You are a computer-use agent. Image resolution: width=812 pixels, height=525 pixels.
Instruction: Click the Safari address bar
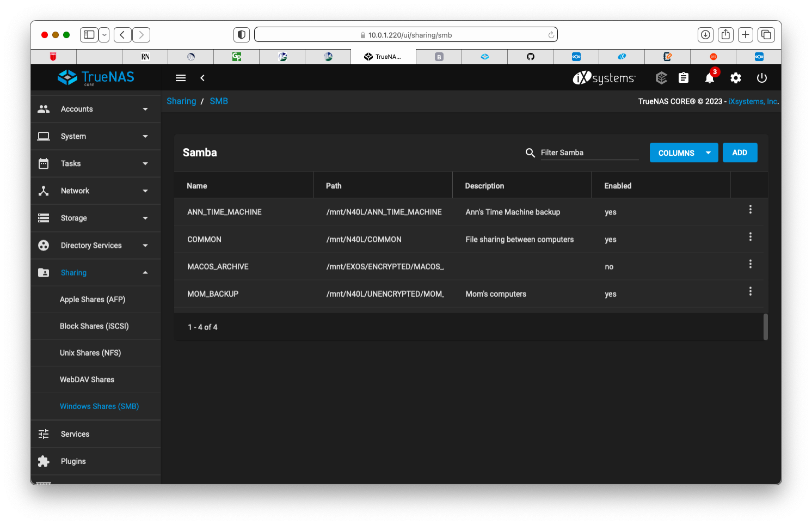coord(406,35)
